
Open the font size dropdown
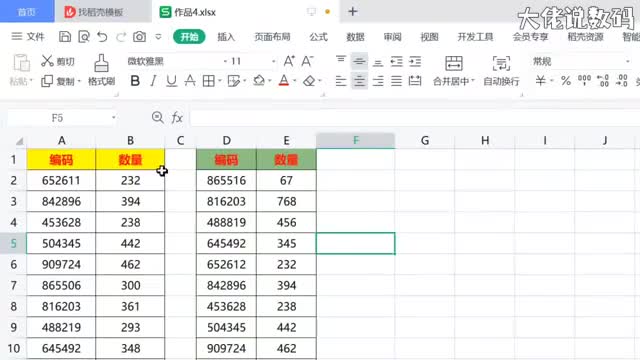[273, 61]
